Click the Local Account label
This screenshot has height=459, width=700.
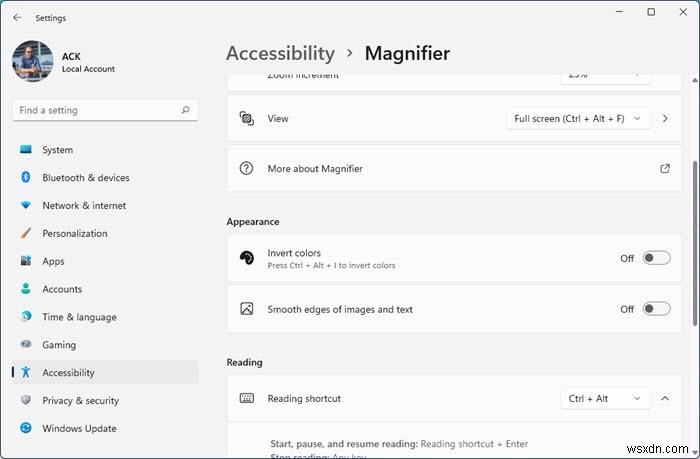tap(88, 69)
